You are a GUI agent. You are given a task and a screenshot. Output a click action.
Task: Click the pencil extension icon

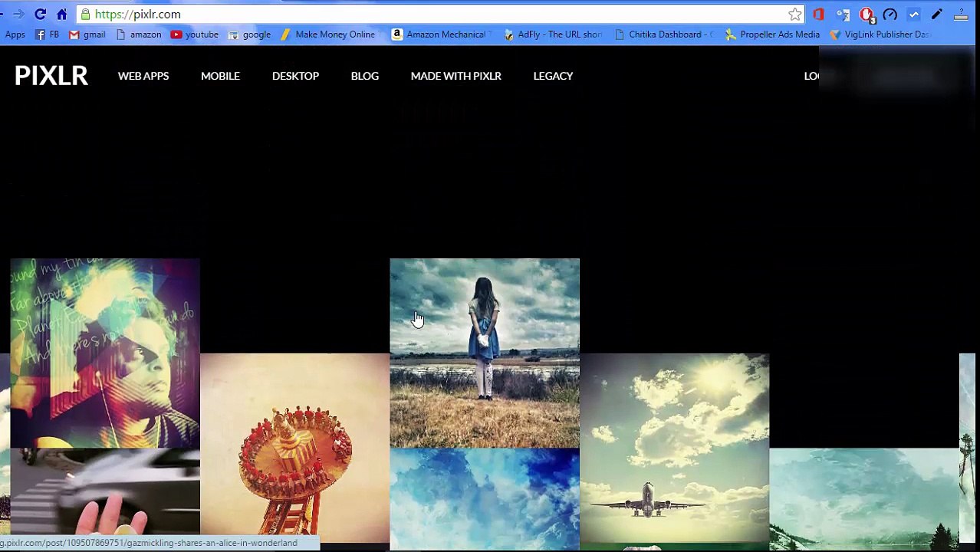click(937, 14)
